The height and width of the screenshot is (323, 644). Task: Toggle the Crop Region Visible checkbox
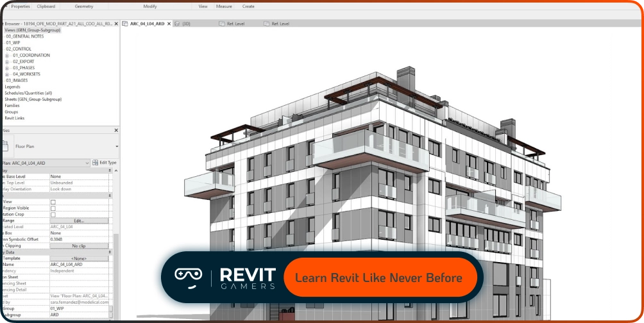(53, 208)
